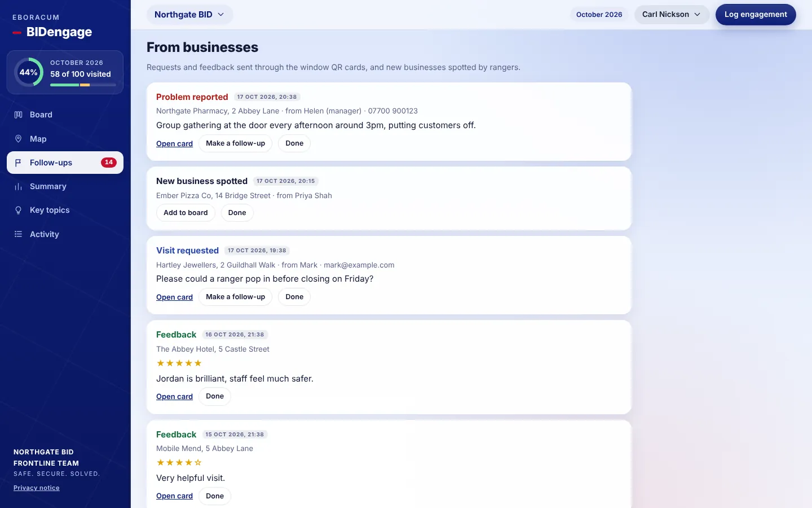Click The Abbey Hotel star rating
812x508 pixels.
coord(179,363)
